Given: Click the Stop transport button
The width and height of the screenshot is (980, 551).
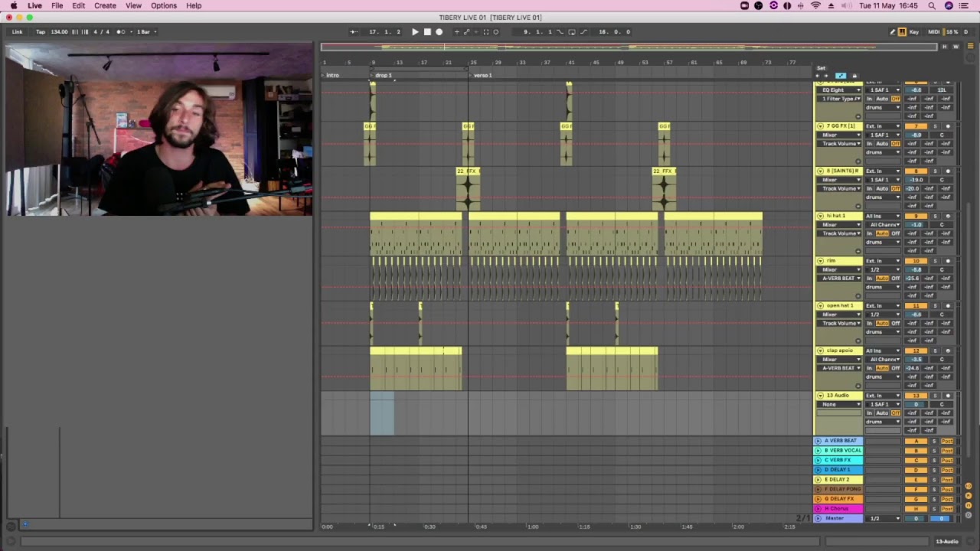Looking at the screenshot, I should (427, 31).
